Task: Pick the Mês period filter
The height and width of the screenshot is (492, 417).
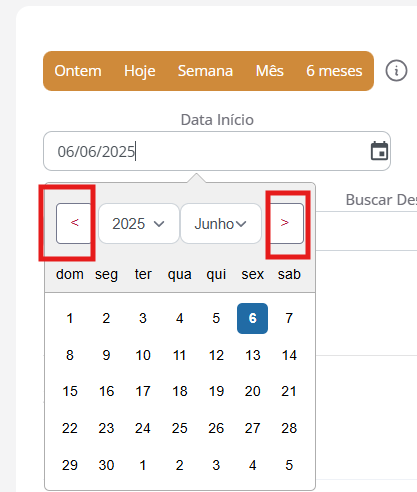Action: click(270, 71)
